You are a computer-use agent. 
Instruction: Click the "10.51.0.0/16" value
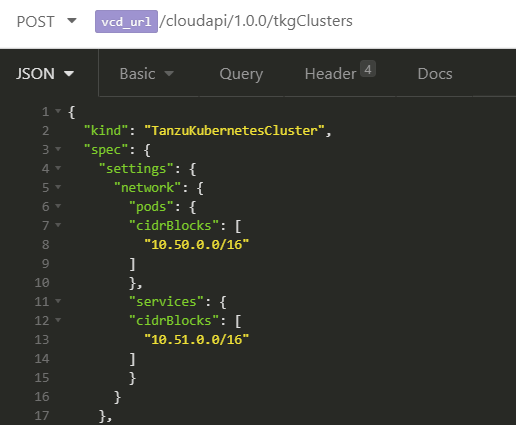(196, 340)
